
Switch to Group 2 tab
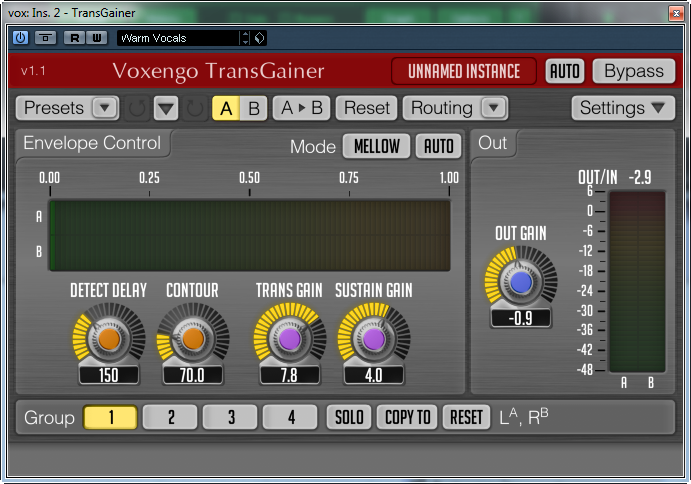[x=171, y=417]
